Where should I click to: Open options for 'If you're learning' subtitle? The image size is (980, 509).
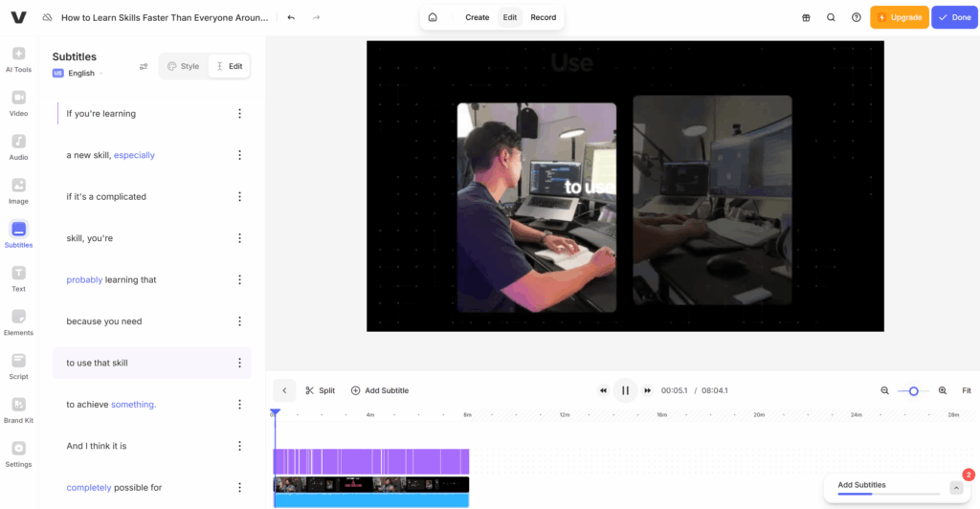pyautogui.click(x=239, y=114)
